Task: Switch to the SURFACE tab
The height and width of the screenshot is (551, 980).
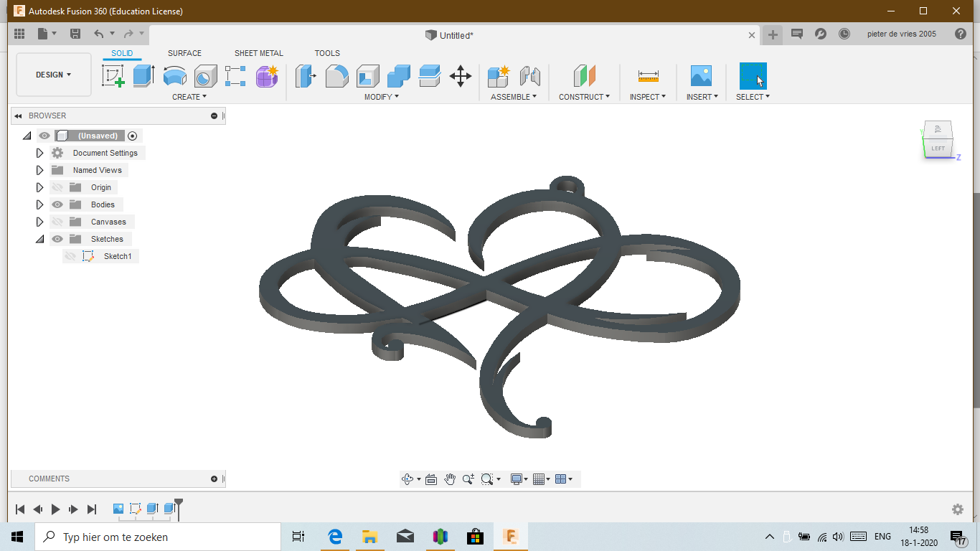Action: (x=184, y=53)
